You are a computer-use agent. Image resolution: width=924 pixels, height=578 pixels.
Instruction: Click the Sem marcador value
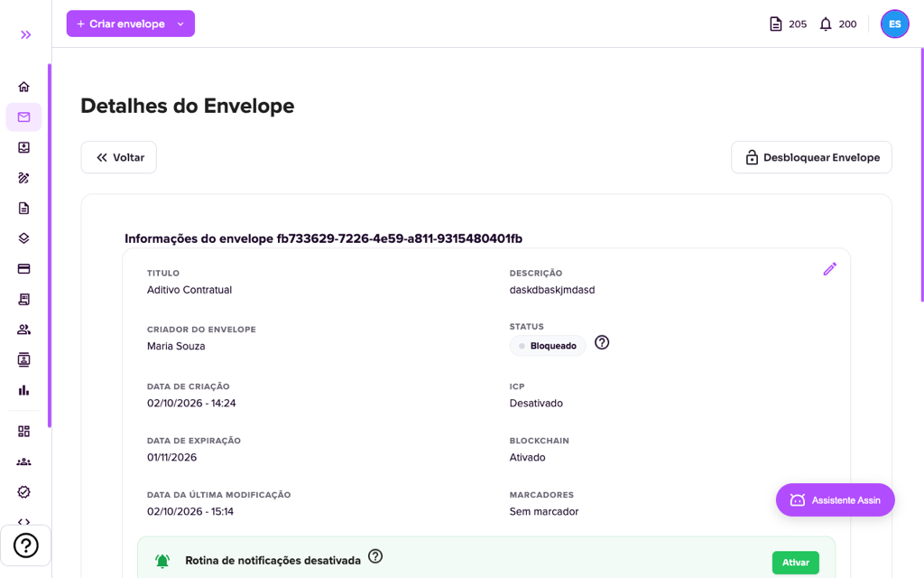click(544, 511)
